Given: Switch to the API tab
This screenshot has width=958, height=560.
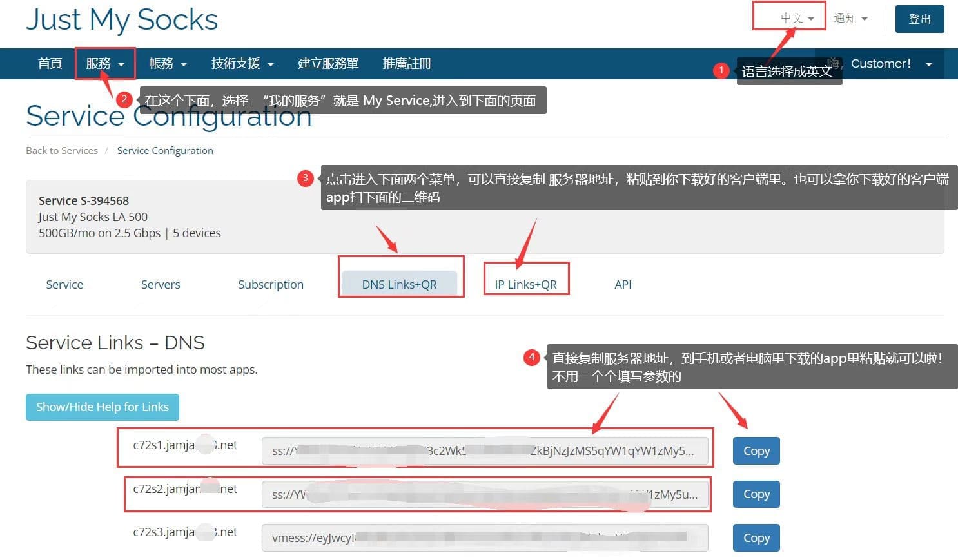Looking at the screenshot, I should [x=621, y=284].
